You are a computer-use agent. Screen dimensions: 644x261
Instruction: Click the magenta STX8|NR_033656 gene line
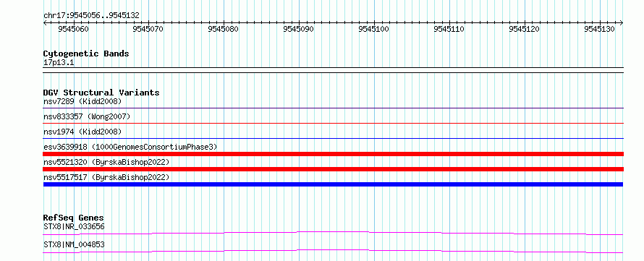pos(333,233)
